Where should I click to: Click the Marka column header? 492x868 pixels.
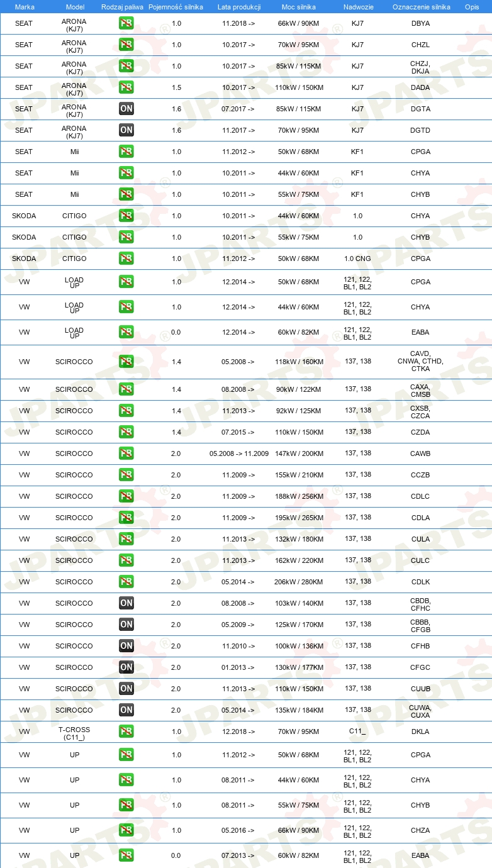25,6
